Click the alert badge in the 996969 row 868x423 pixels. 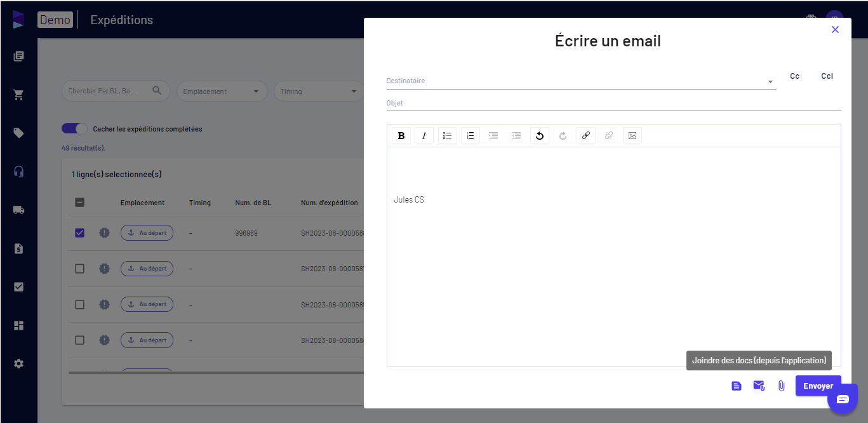[105, 233]
